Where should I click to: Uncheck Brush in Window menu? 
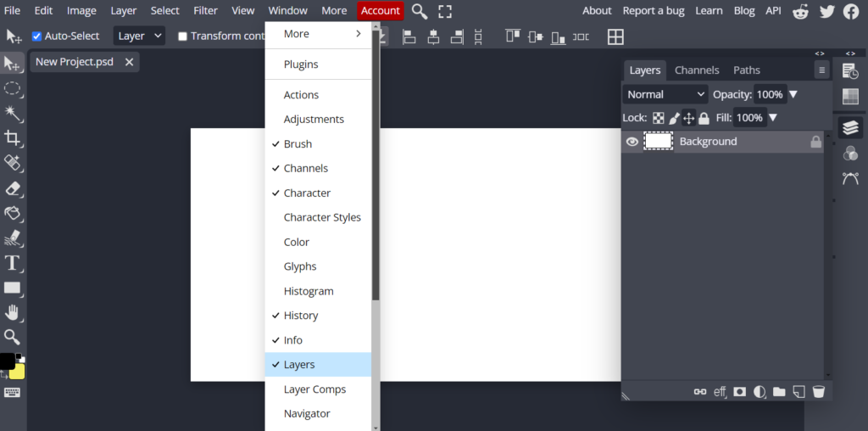pyautogui.click(x=319, y=144)
